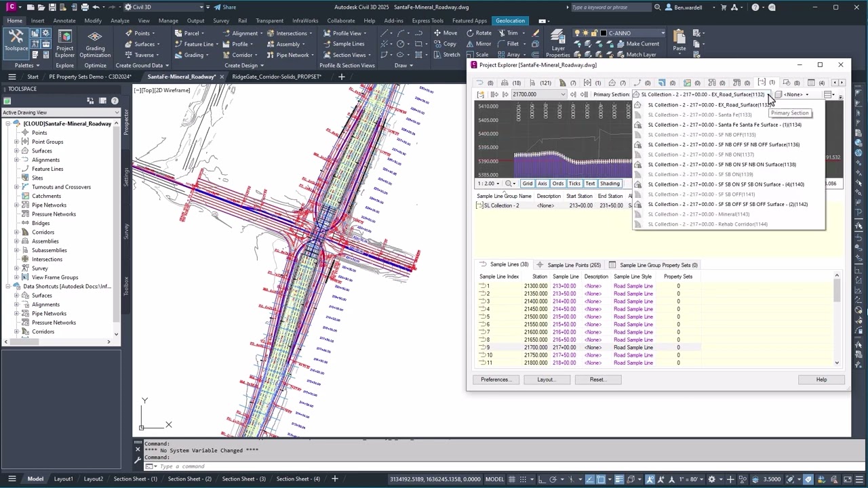Open the Annotate ribbon tab

pos(64,20)
